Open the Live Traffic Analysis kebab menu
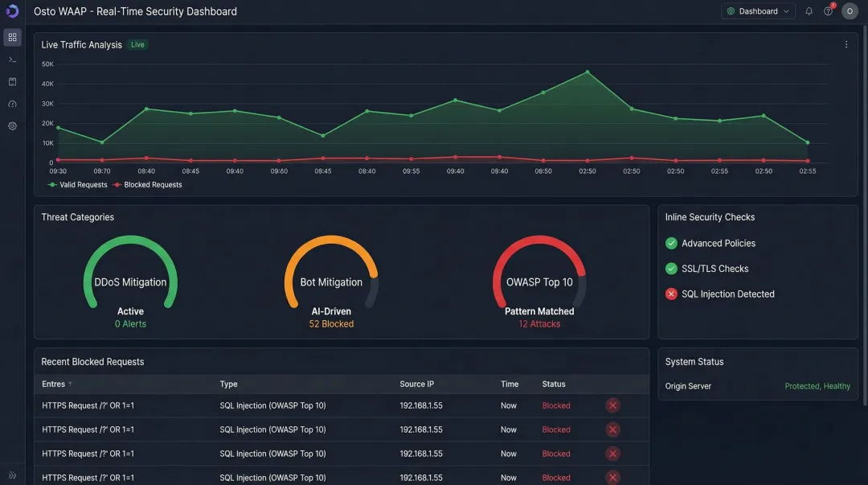The width and height of the screenshot is (868, 485). (845, 44)
